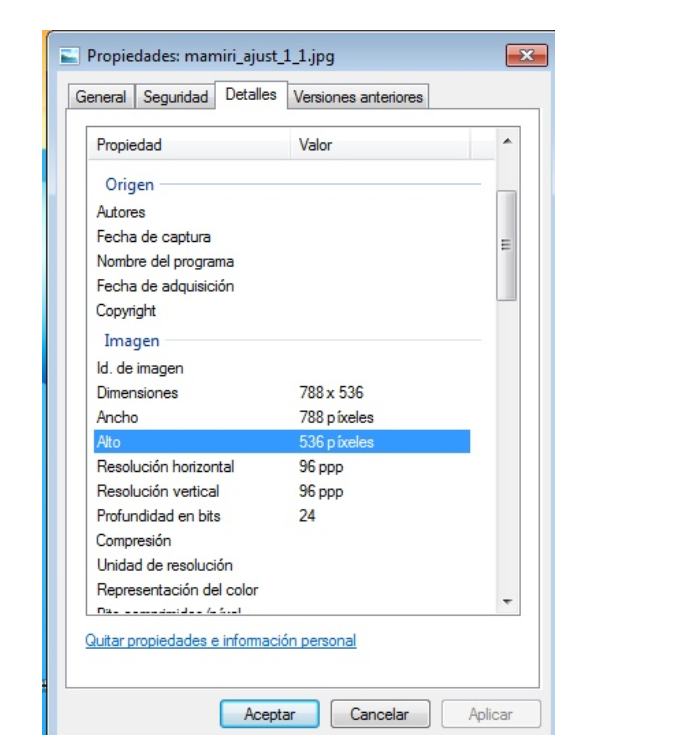Open the Seguridad tab

pos(176,97)
